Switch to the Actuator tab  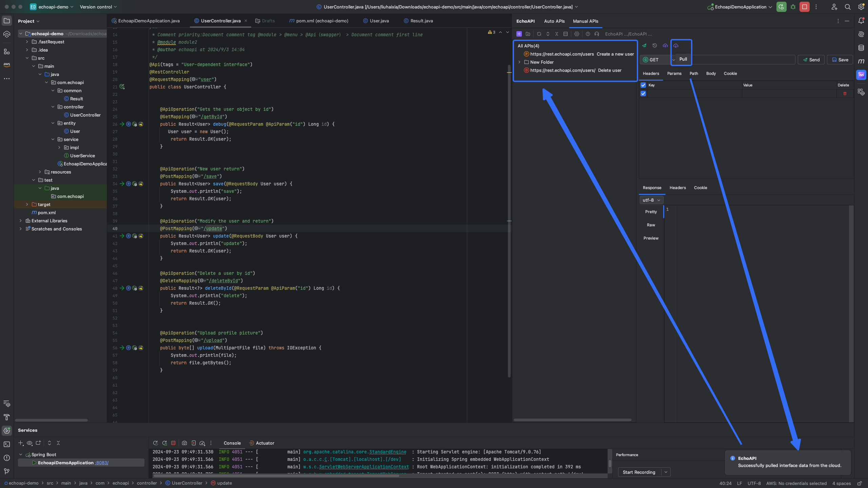(261, 443)
